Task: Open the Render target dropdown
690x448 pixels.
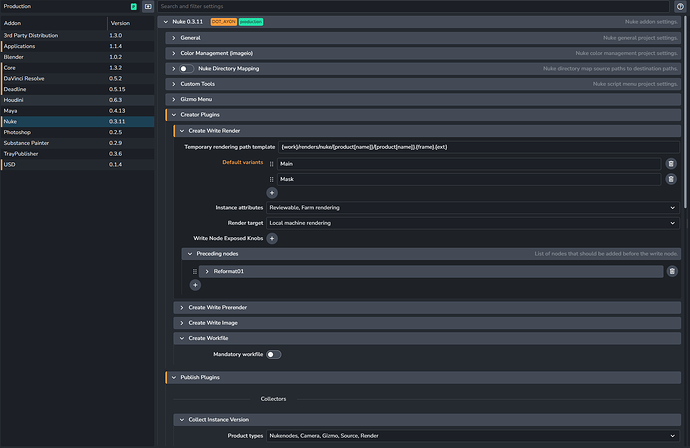Action: [x=472, y=223]
